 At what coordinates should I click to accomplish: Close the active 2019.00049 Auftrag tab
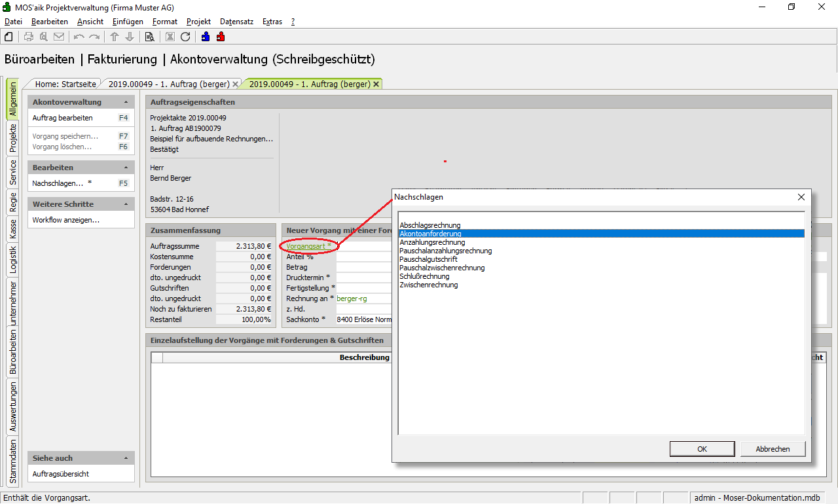(376, 84)
